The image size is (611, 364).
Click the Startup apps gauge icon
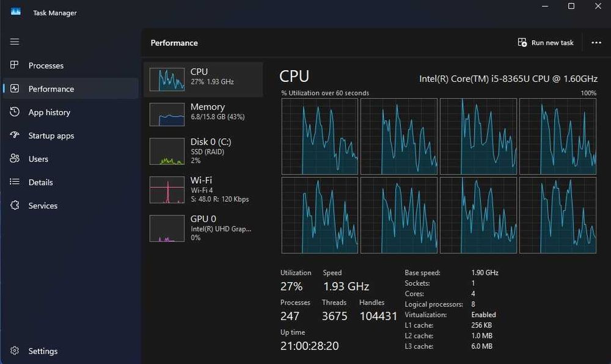15,136
